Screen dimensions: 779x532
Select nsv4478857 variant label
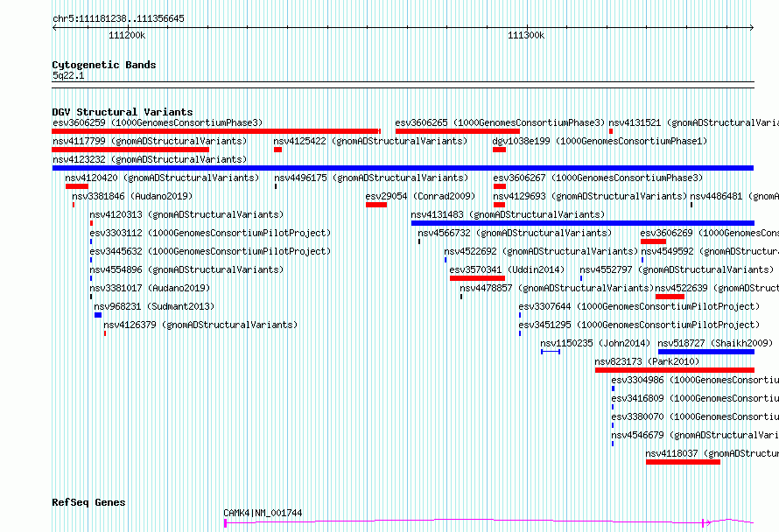coord(557,288)
